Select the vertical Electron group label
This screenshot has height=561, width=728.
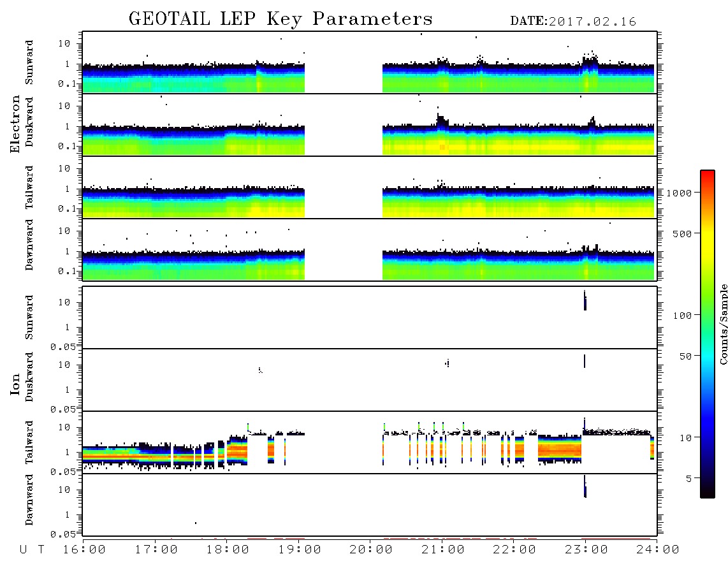[x=15, y=124]
